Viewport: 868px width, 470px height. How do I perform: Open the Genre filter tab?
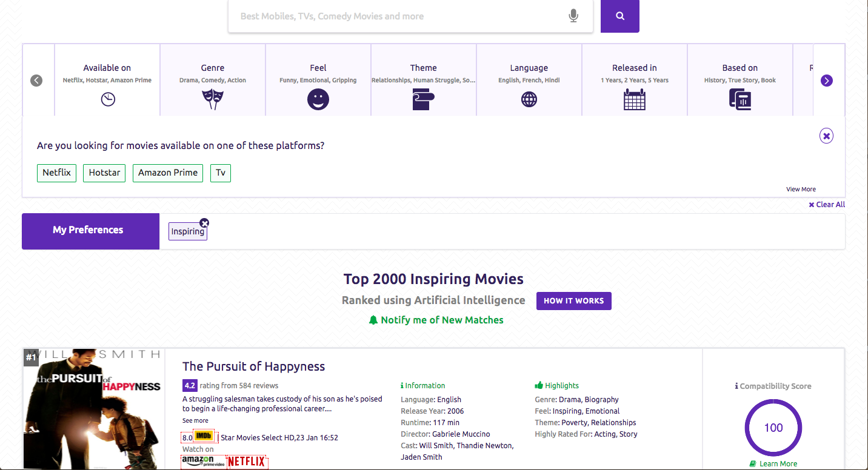213,79
